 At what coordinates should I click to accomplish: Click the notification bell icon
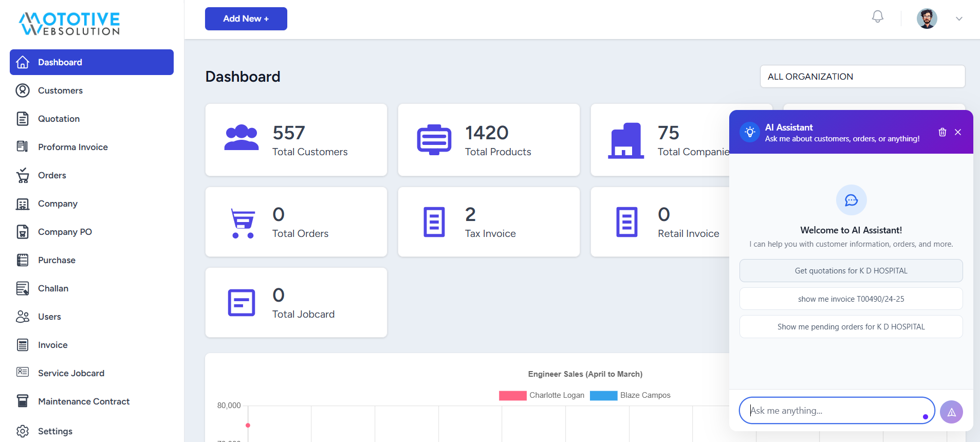pos(877,17)
